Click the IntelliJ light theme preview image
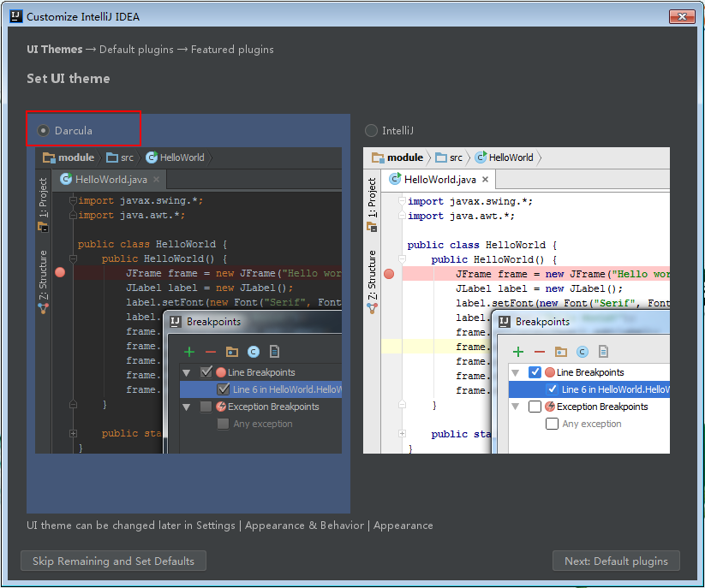Image resolution: width=705 pixels, height=588 pixels. pos(517,300)
